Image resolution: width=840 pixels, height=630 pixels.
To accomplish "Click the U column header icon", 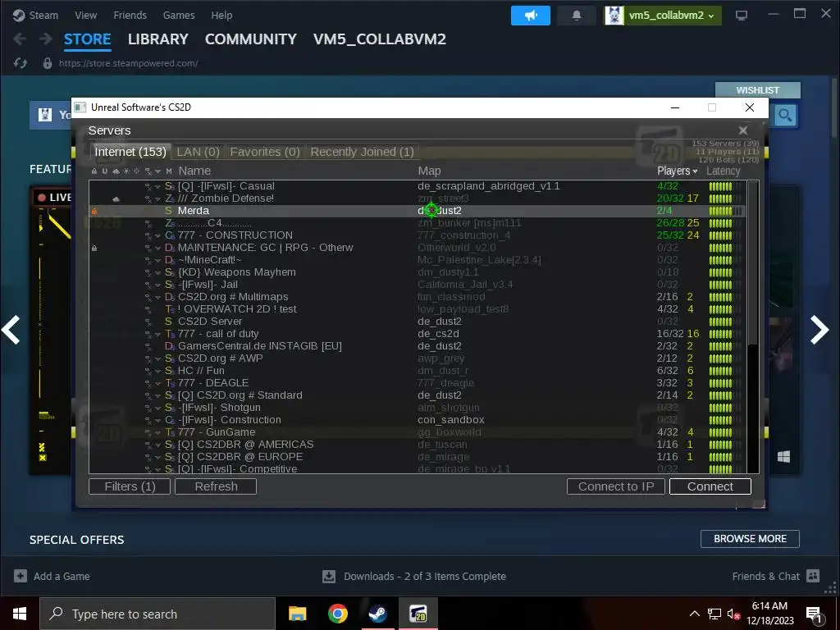I will 105,171.
